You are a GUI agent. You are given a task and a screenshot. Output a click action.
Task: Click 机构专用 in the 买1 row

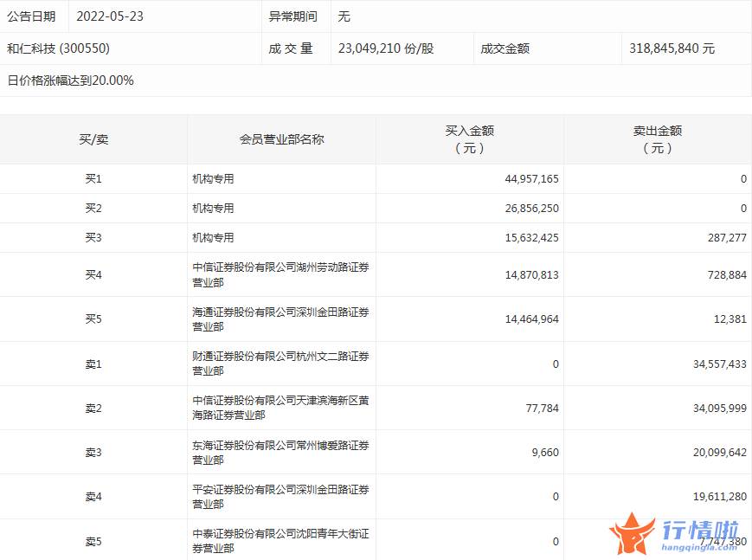[x=213, y=179]
